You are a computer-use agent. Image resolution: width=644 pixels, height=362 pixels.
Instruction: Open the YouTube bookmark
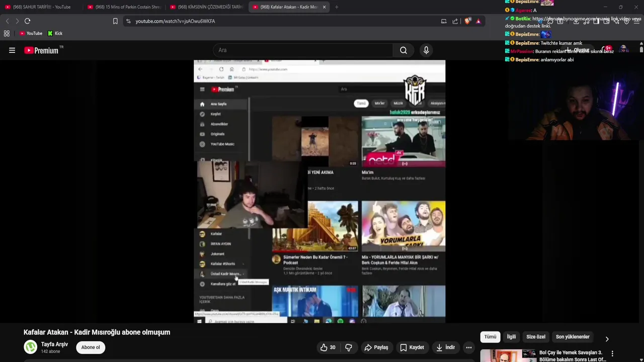point(31,33)
